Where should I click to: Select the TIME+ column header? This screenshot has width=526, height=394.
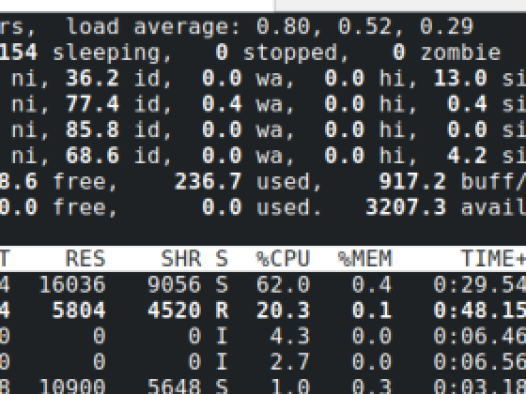point(493,259)
